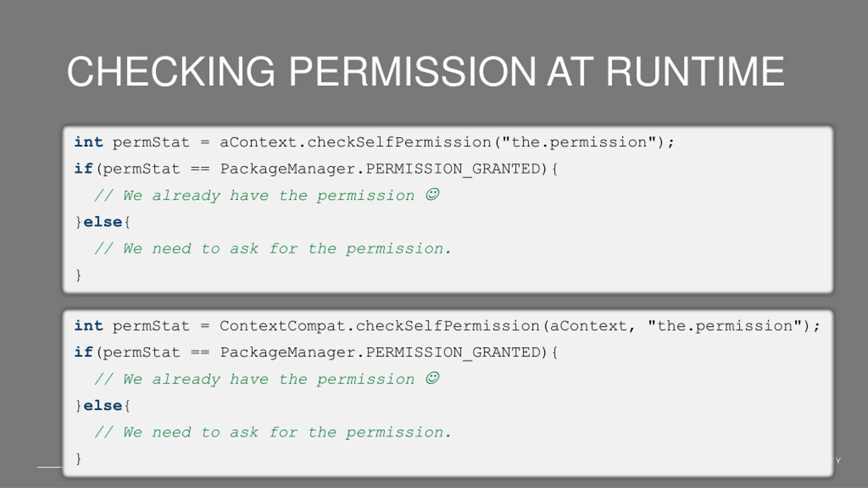This screenshot has height=488, width=868.
Task: Click bottom comment 'We already have the permission'
Action: tap(269, 380)
